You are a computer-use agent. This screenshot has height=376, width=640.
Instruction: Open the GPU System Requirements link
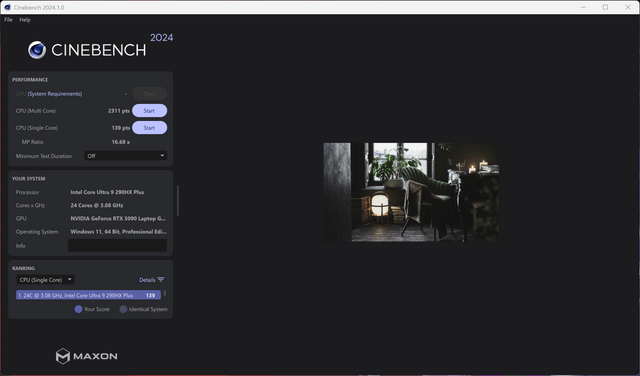[x=55, y=94]
